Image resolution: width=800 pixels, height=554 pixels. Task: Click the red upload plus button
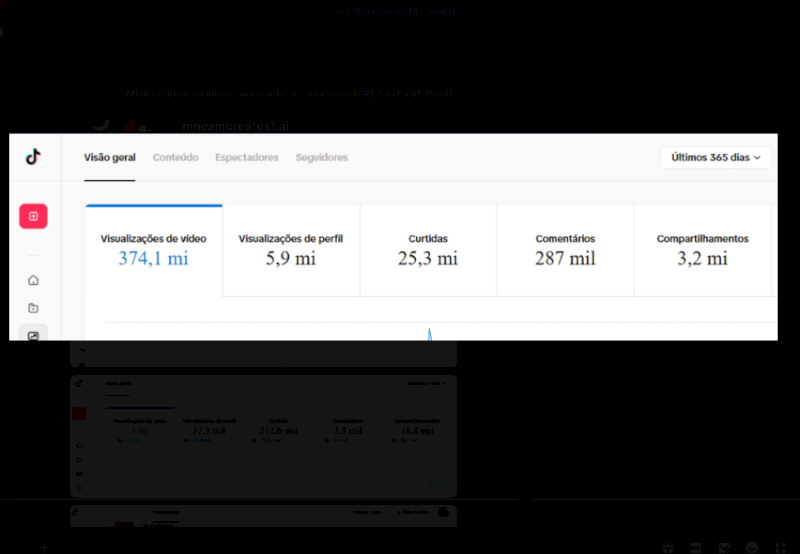coord(33,216)
